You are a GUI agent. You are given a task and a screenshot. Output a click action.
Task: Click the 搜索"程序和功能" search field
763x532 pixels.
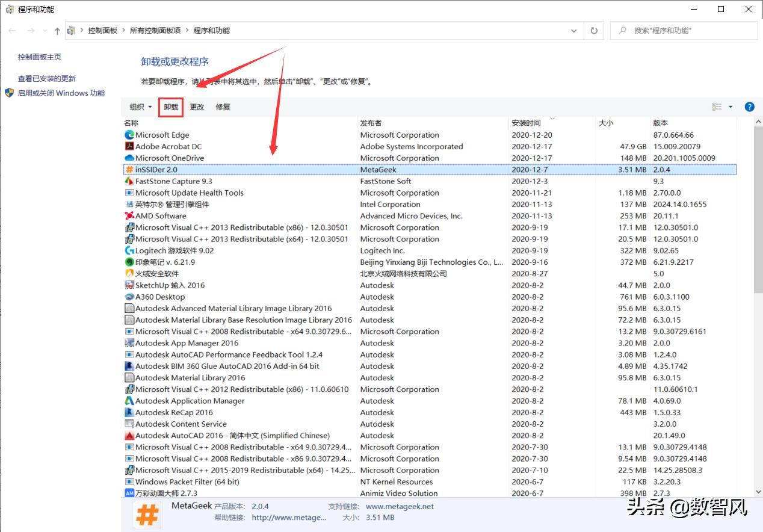coord(684,31)
